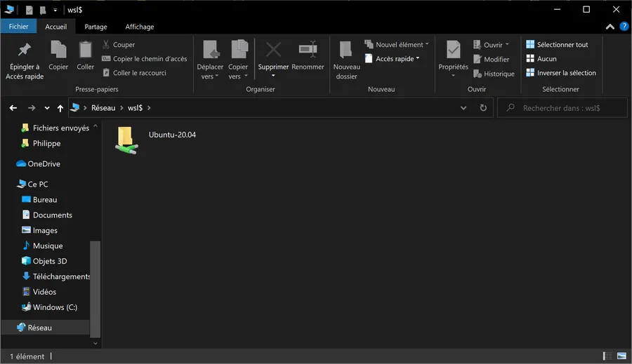Select Couper (cut) in the ribbon

tap(119, 45)
